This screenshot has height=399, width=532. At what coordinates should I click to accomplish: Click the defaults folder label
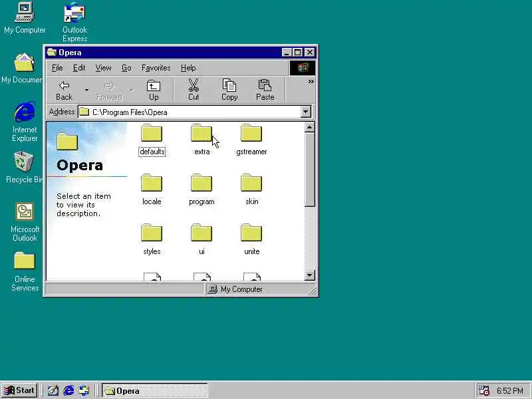(152, 152)
